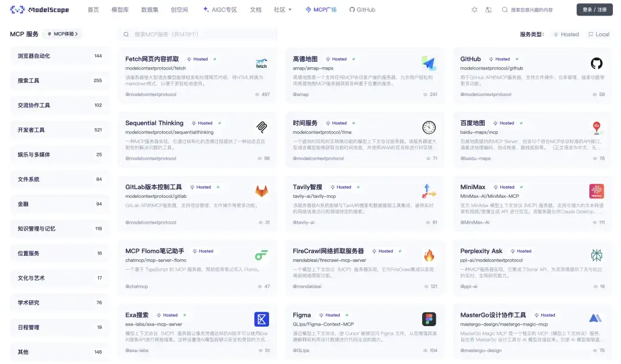Click the Exa搜索 blue logo icon
The width and height of the screenshot is (621, 364).
pyautogui.click(x=262, y=319)
